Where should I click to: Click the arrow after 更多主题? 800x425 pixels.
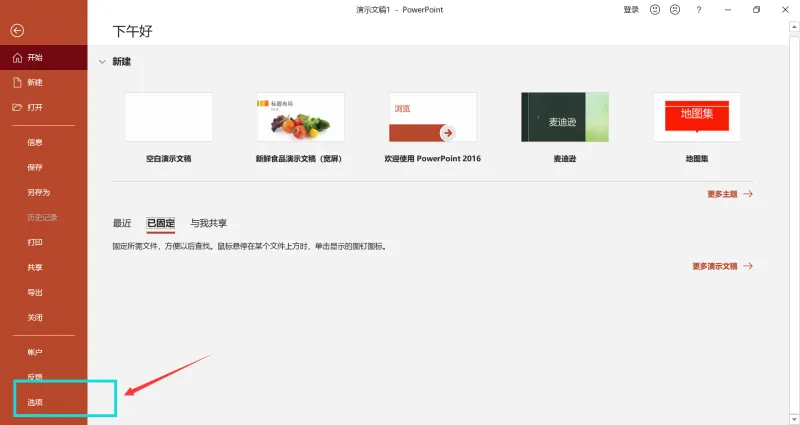(x=747, y=194)
